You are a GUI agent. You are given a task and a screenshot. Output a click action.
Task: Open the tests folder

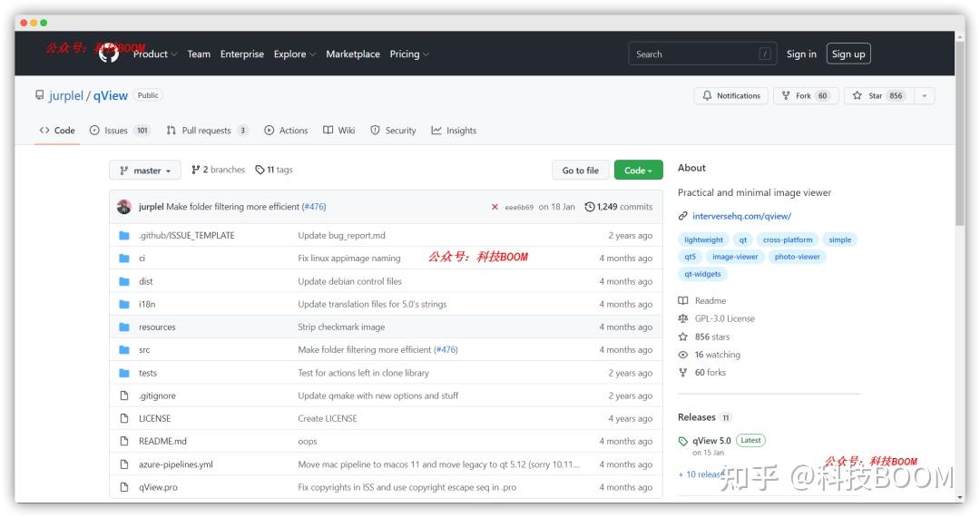[x=148, y=373]
